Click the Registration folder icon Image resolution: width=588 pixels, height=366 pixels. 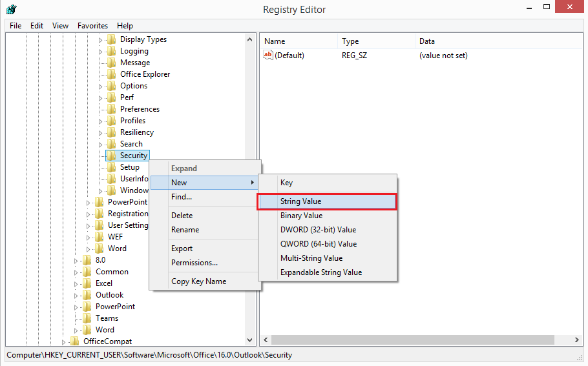point(99,214)
